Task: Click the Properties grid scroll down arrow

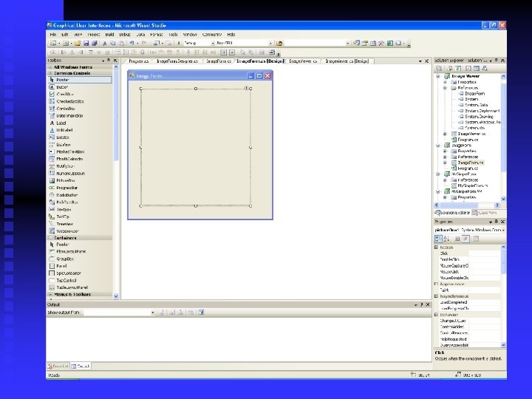Action: point(503,345)
